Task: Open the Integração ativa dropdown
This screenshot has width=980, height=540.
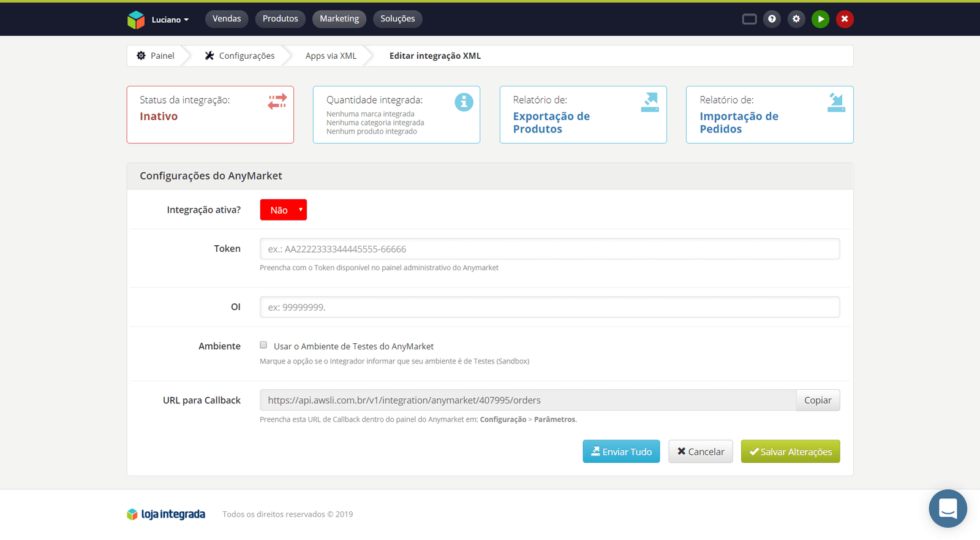Action: 283,210
